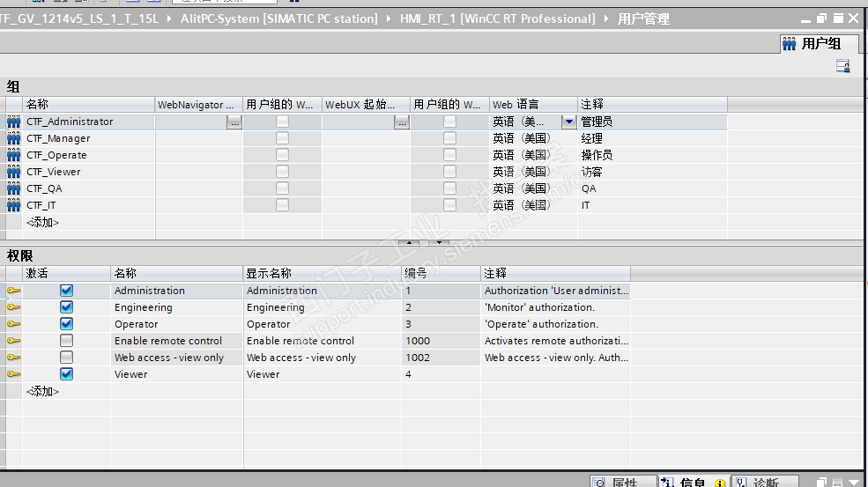The image size is (868, 487).
Task: Click the 显示名称 column header
Action: [x=323, y=273]
